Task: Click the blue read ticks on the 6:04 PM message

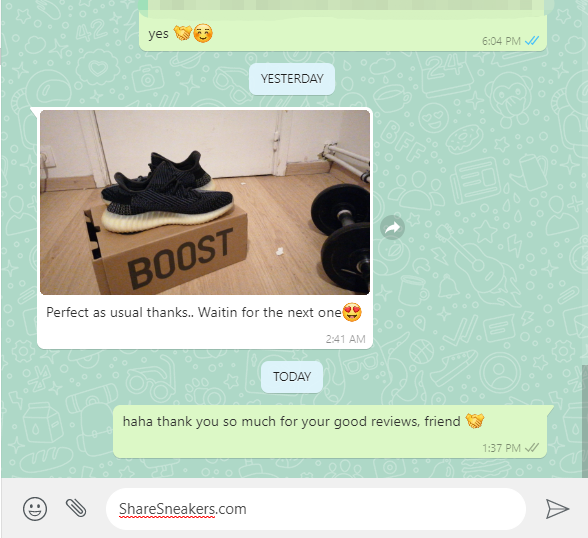Action: click(x=532, y=40)
